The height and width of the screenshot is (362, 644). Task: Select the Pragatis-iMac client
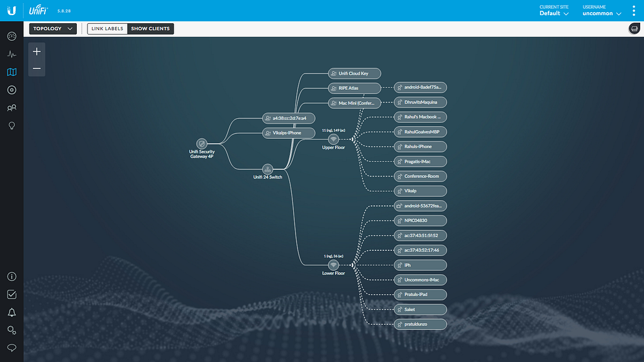tap(420, 162)
